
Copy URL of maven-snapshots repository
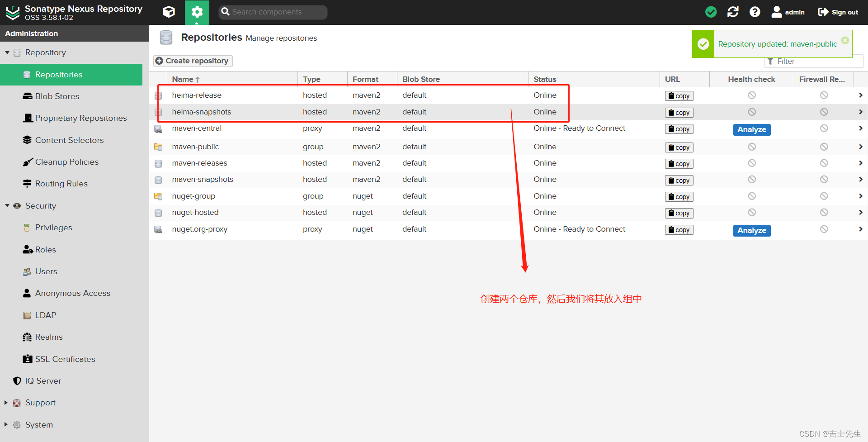tap(679, 181)
